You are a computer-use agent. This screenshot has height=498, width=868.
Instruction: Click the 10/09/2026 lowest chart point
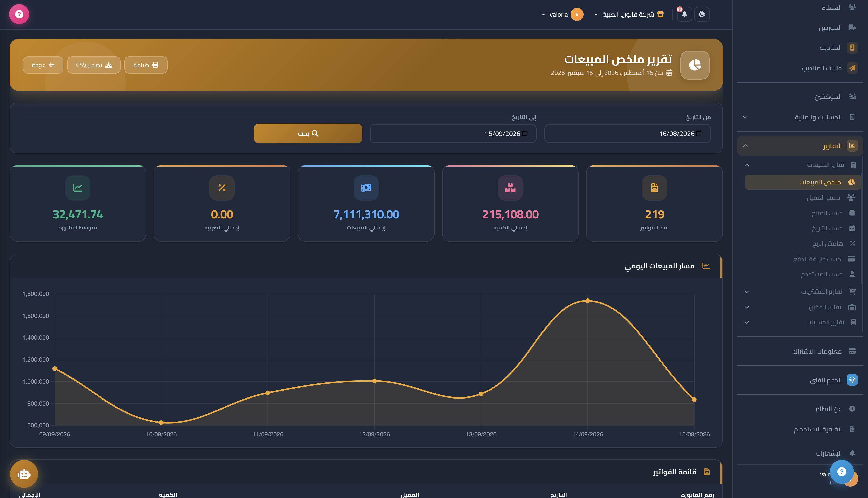point(161,423)
